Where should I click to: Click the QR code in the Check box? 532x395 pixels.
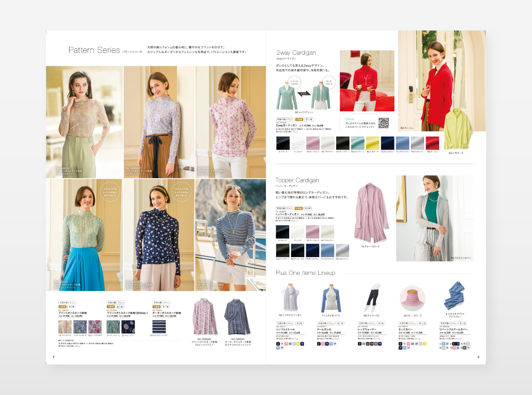[x=384, y=123]
